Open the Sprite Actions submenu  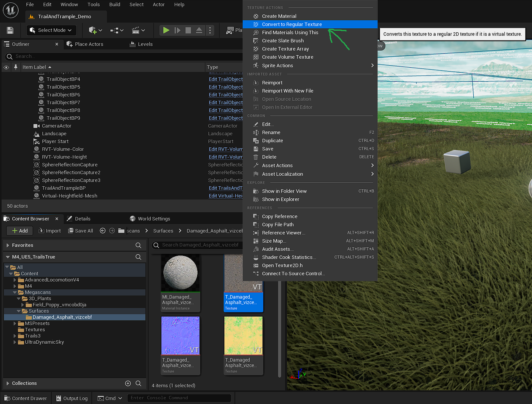(310, 65)
